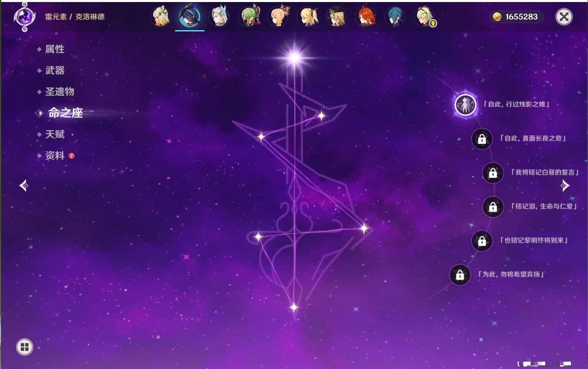
Task: Click the constellation label 「为此, 勿将希望弃扬」
Action: (511, 274)
